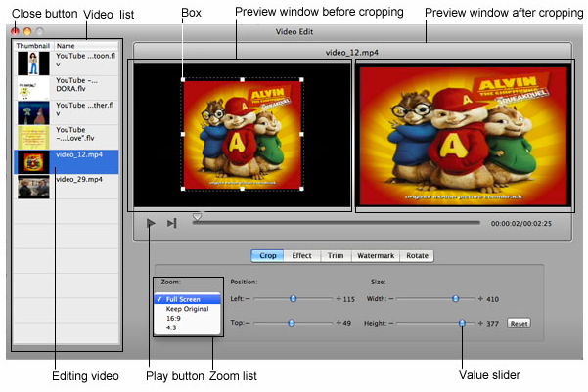The image size is (588, 392).
Task: Close the Video Edit window
Action: tap(15, 32)
